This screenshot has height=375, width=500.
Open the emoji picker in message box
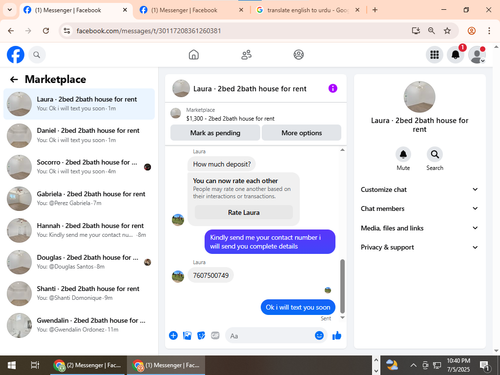pos(319,335)
